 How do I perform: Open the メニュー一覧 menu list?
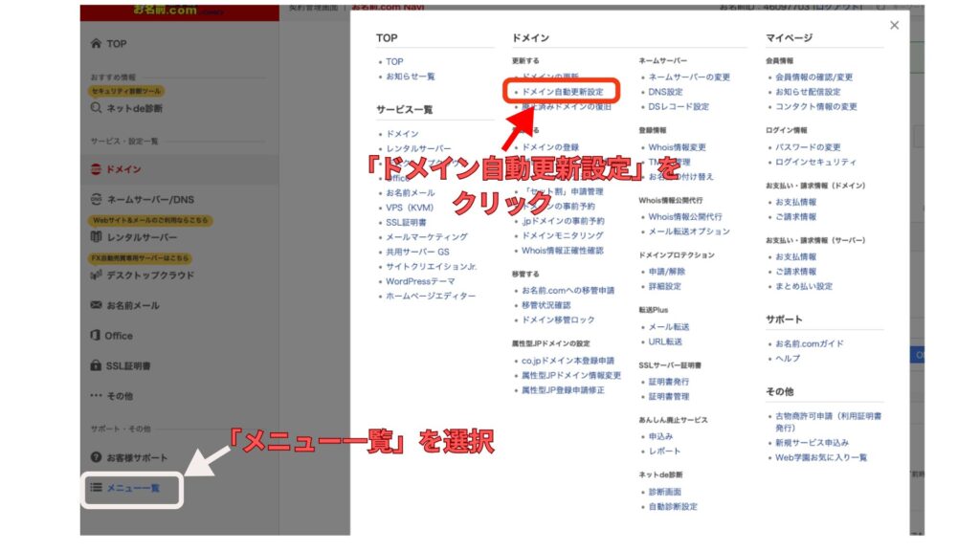(132, 488)
